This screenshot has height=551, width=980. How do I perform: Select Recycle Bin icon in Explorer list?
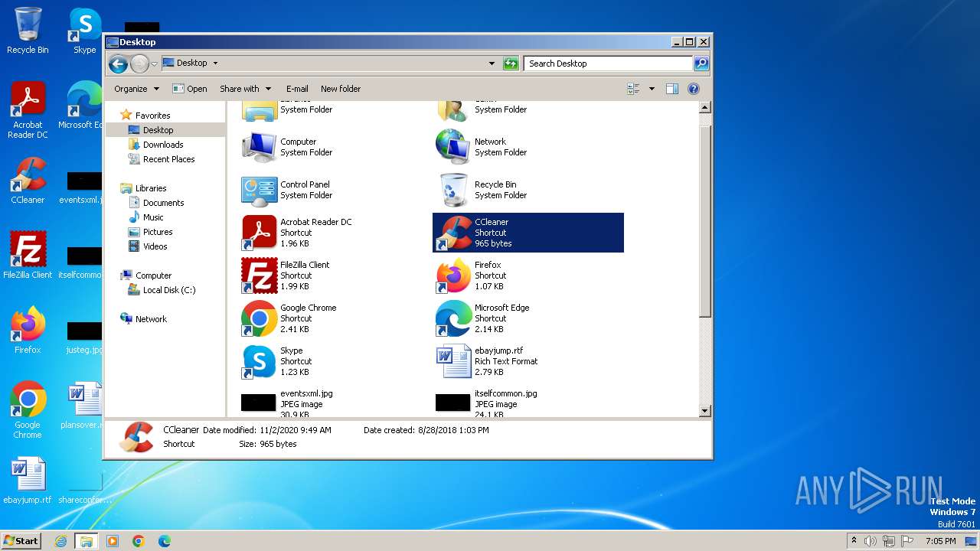[x=453, y=190]
